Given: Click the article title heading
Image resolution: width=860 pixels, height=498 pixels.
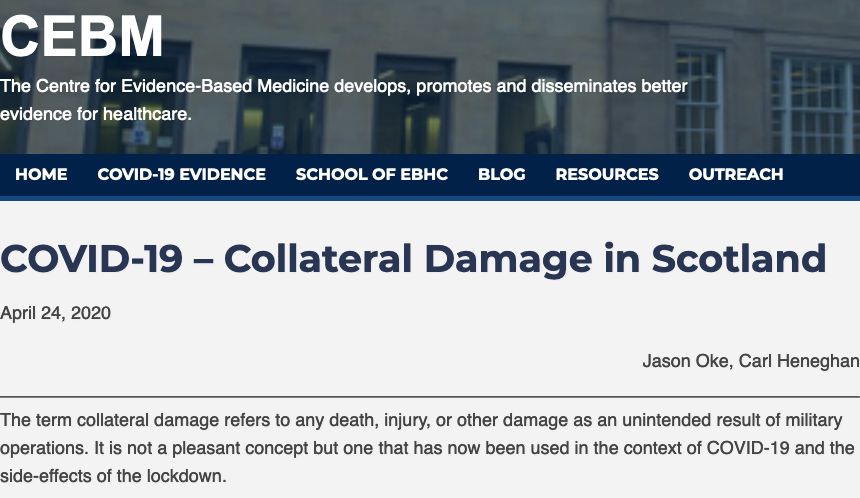Looking at the screenshot, I should pyautogui.click(x=413, y=258).
